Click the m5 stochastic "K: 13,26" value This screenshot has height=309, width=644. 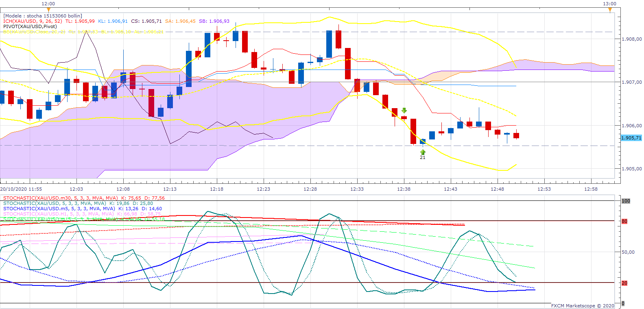click(x=129, y=209)
